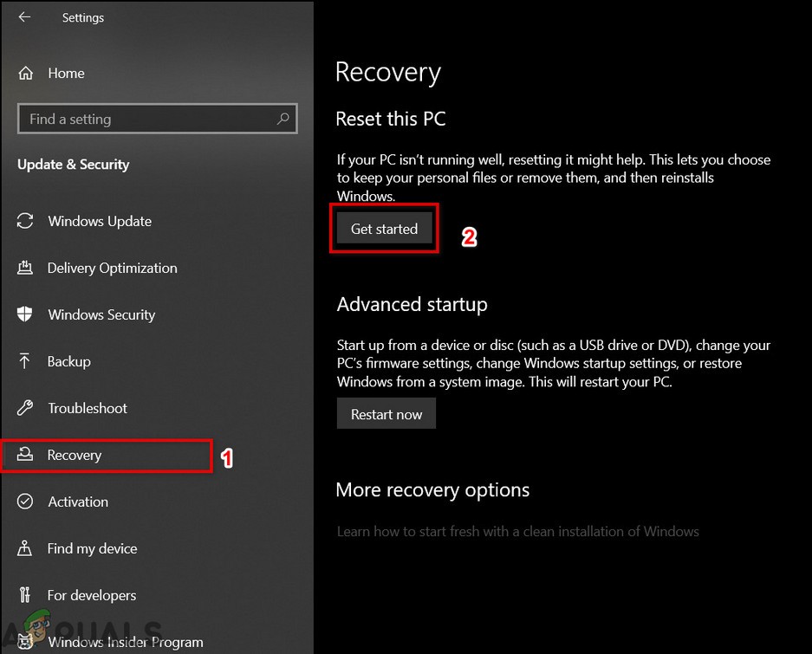This screenshot has height=654, width=812.
Task: Select Delivery Optimization in the sidebar
Action: pyautogui.click(x=113, y=268)
